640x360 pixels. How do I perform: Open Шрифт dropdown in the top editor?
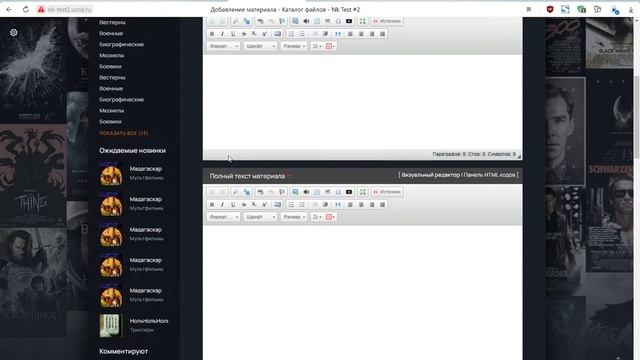click(260, 46)
